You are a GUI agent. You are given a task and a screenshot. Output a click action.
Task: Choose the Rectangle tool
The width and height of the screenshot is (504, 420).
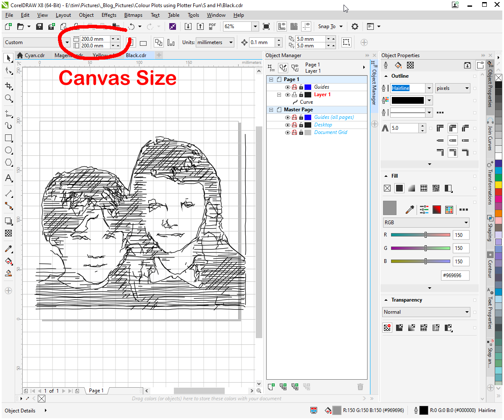coord(8,138)
